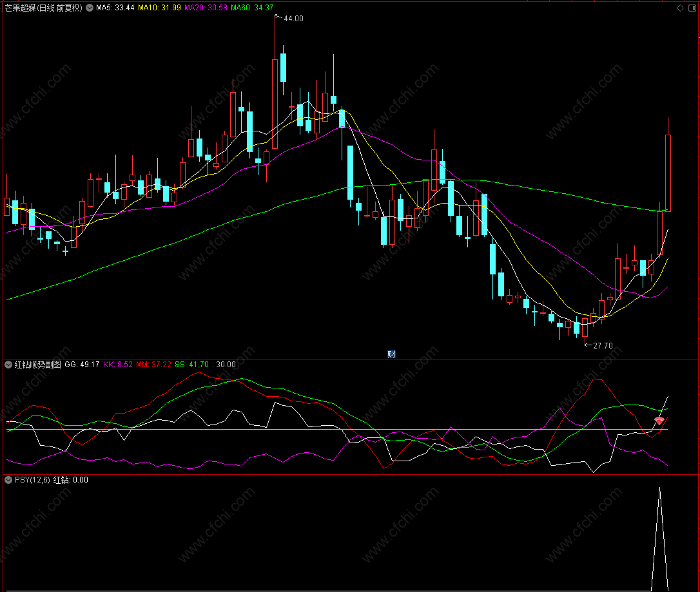Viewport: 700px width, 592px height.
Task: Select the MA5: 33.44 indicator label
Action: (x=115, y=8)
